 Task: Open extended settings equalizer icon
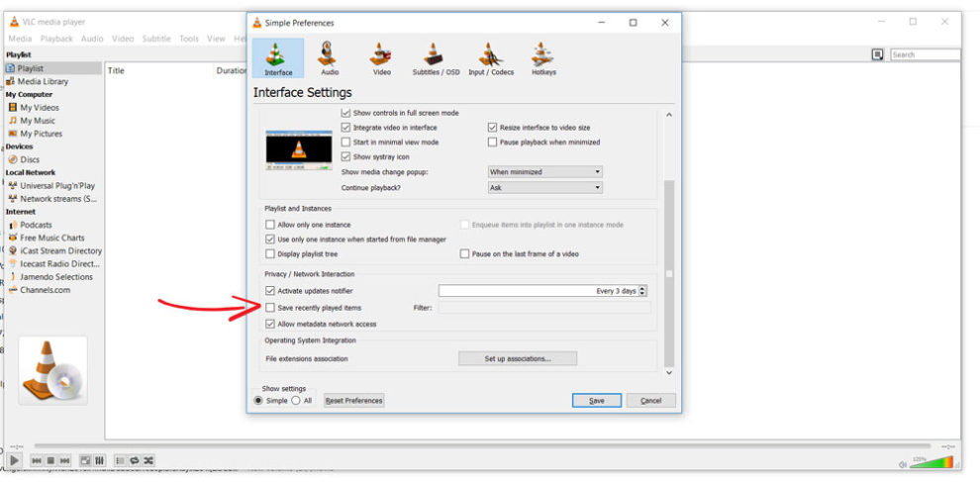(x=100, y=461)
